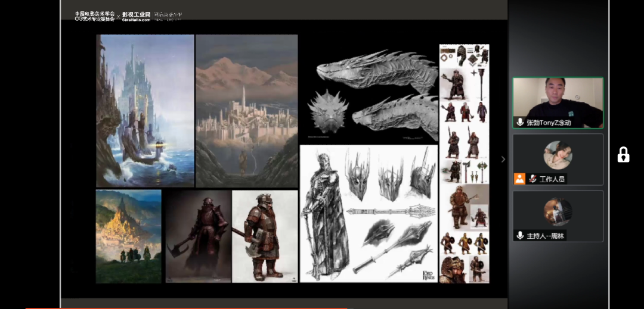
Task: Click the tall dwarf character design sheet
Action: (x=464, y=164)
